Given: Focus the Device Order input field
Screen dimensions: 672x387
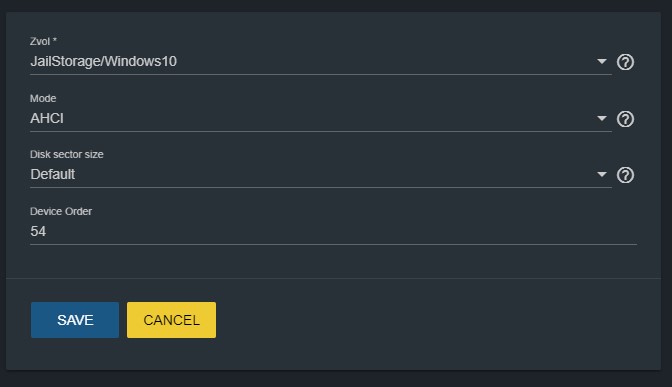Looking at the screenshot, I should 333,231.
